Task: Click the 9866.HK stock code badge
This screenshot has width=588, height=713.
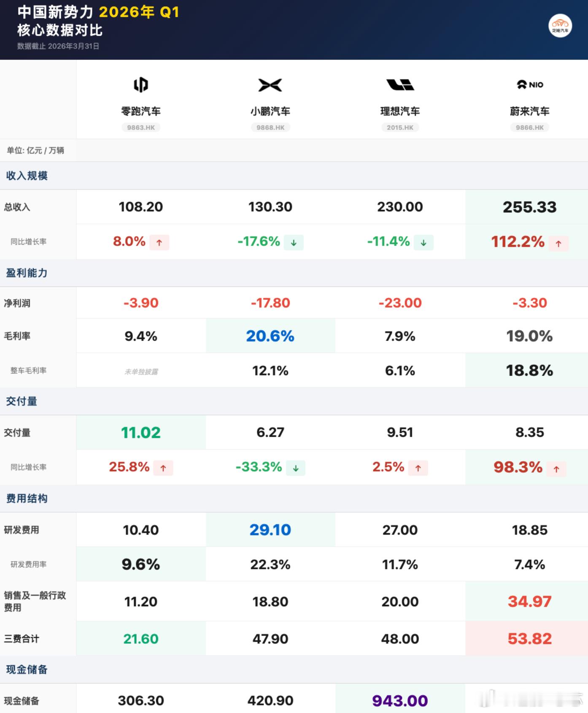Action: [530, 127]
